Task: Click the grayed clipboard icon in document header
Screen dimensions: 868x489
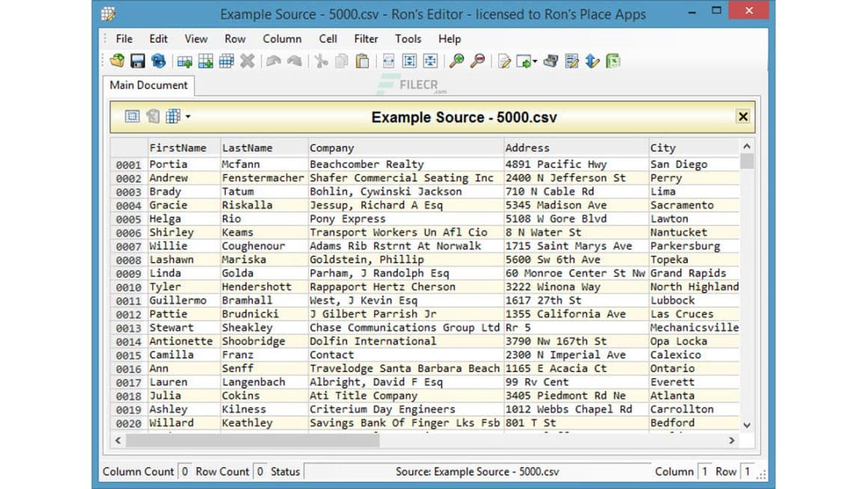Action: tap(153, 116)
